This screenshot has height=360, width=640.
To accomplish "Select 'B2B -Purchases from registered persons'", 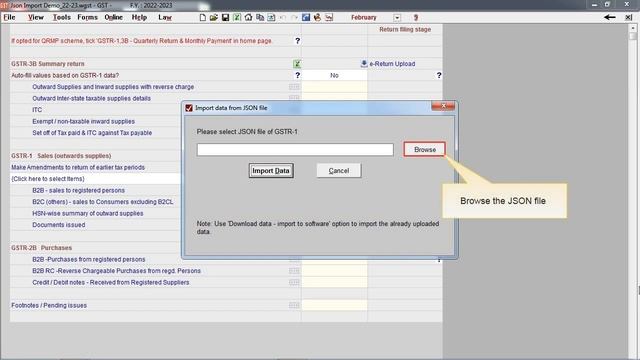I will click(89, 259).
